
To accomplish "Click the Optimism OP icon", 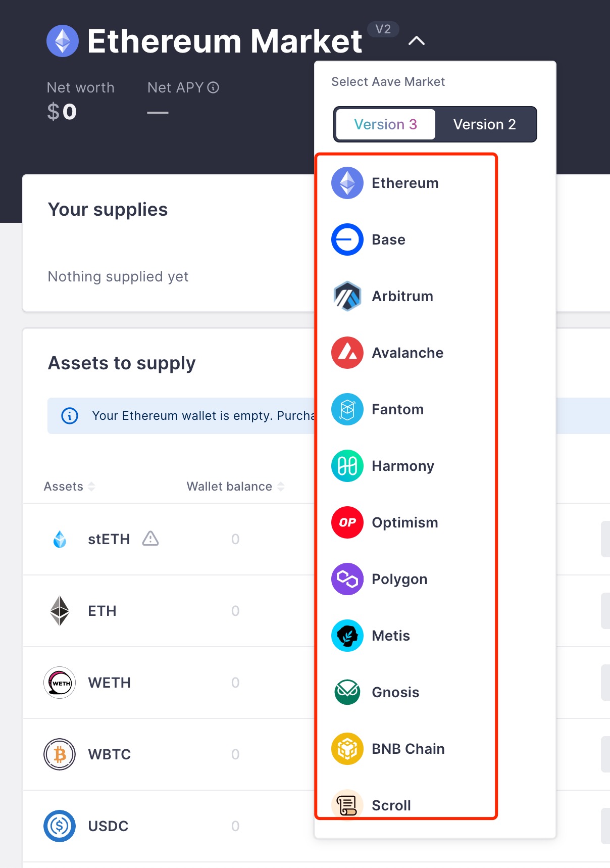I will coord(347,522).
